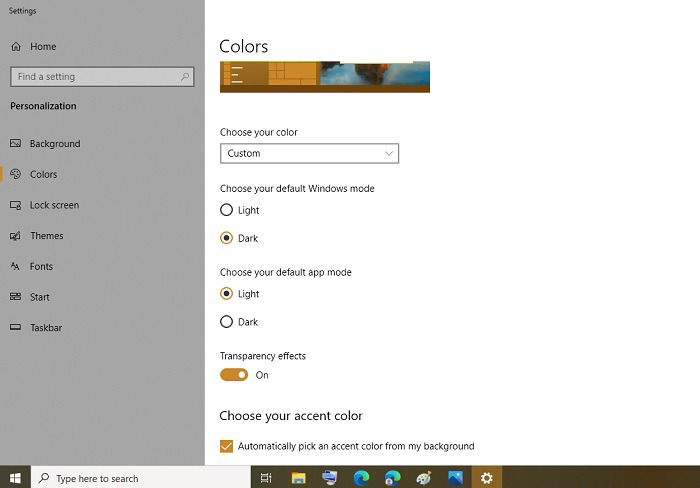This screenshot has height=488, width=700.
Task: Click the 'Personalization' section title
Action: 43,106
